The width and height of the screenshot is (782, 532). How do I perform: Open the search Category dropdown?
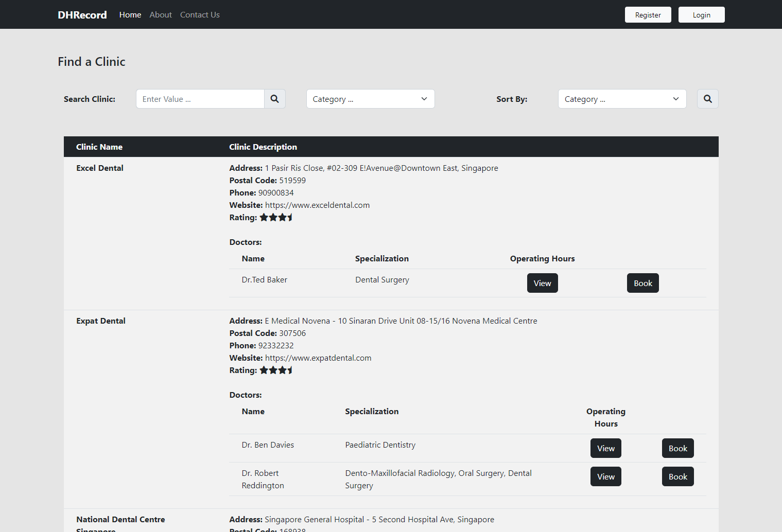[x=371, y=99]
